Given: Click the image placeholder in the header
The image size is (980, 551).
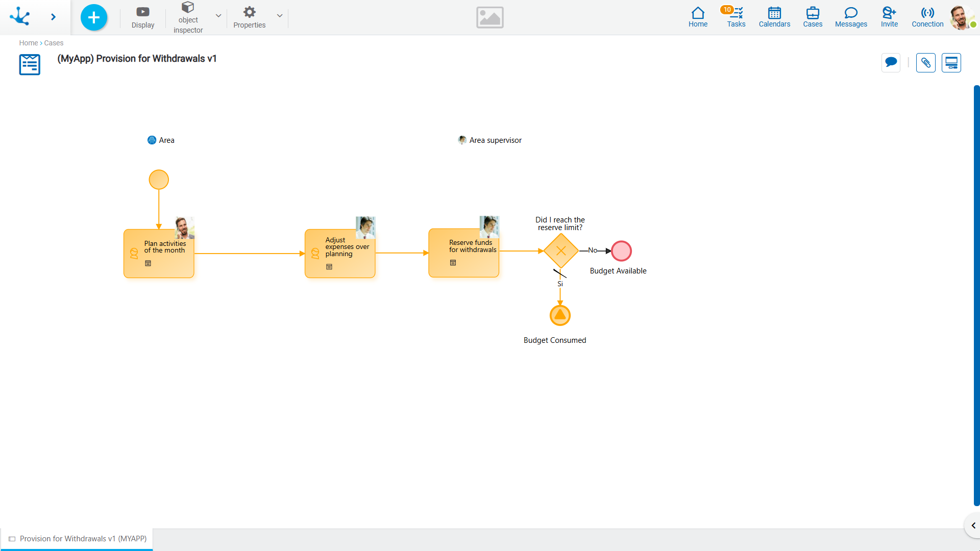Looking at the screenshot, I should coord(490,17).
